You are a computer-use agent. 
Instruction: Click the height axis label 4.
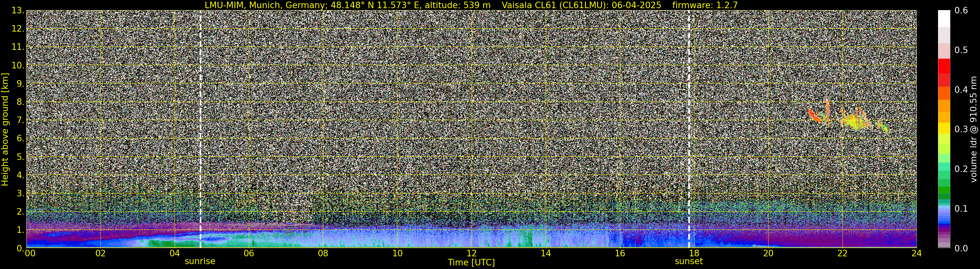[x=20, y=175]
